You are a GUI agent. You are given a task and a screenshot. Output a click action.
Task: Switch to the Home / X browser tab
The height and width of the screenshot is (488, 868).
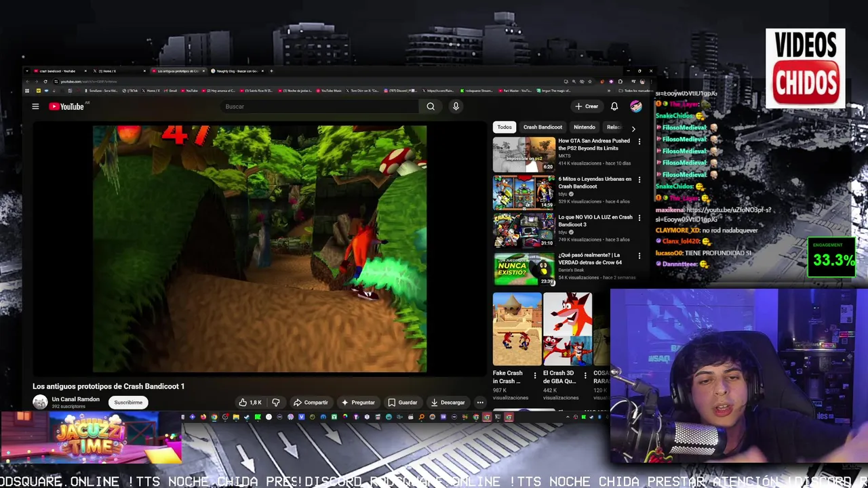pos(119,71)
